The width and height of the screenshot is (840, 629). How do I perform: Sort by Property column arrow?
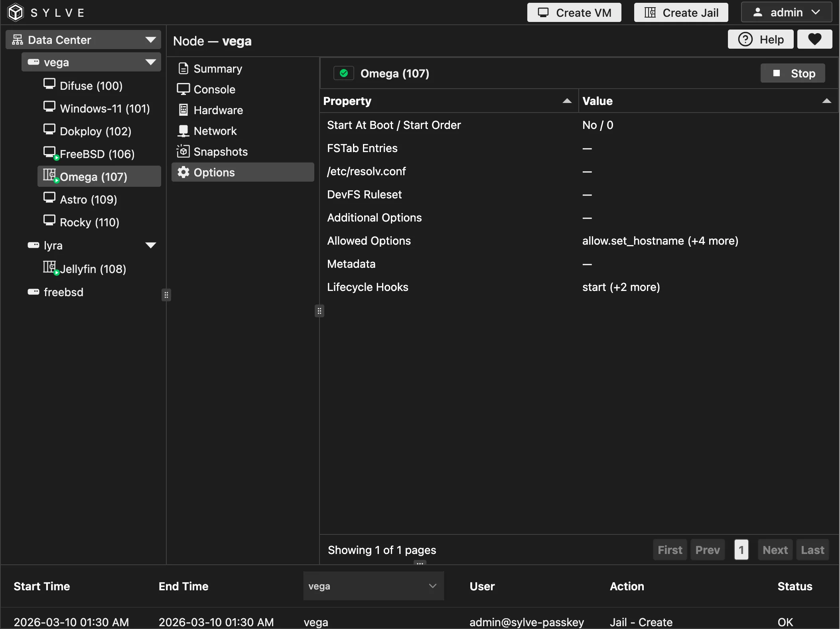[x=567, y=101]
